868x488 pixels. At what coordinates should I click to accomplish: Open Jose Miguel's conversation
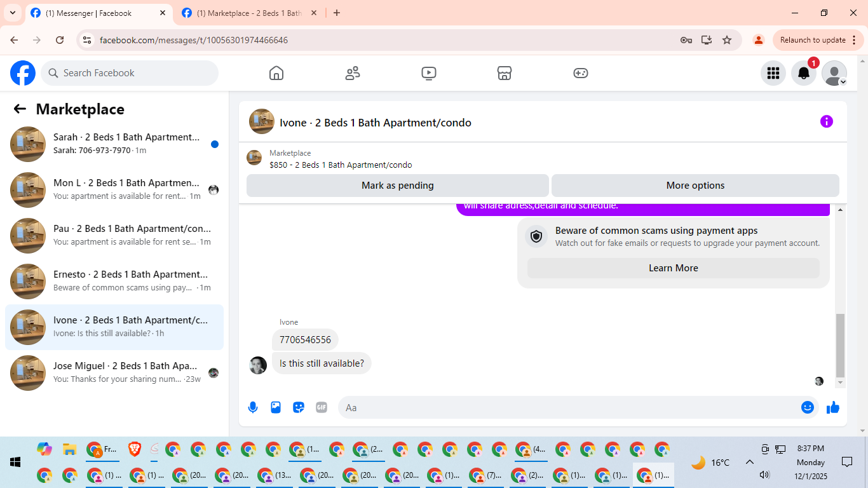tap(114, 373)
